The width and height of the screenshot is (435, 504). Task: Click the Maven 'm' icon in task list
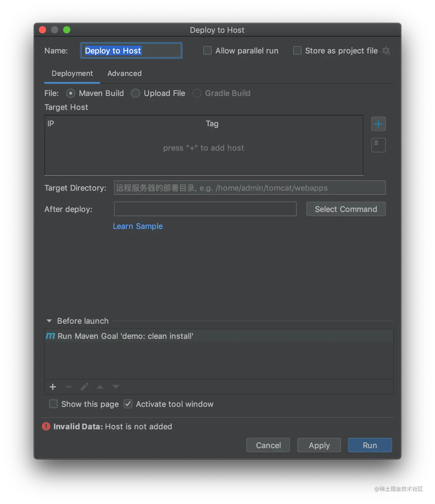tap(50, 336)
